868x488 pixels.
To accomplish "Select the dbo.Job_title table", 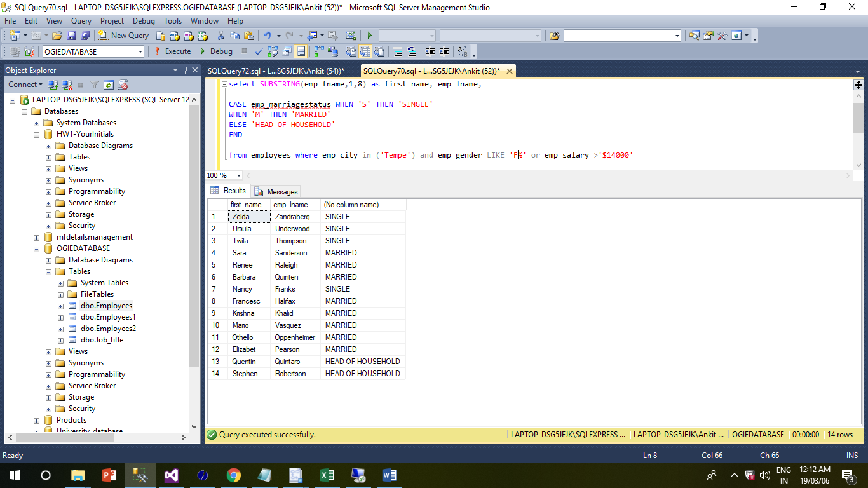I will pos(102,340).
